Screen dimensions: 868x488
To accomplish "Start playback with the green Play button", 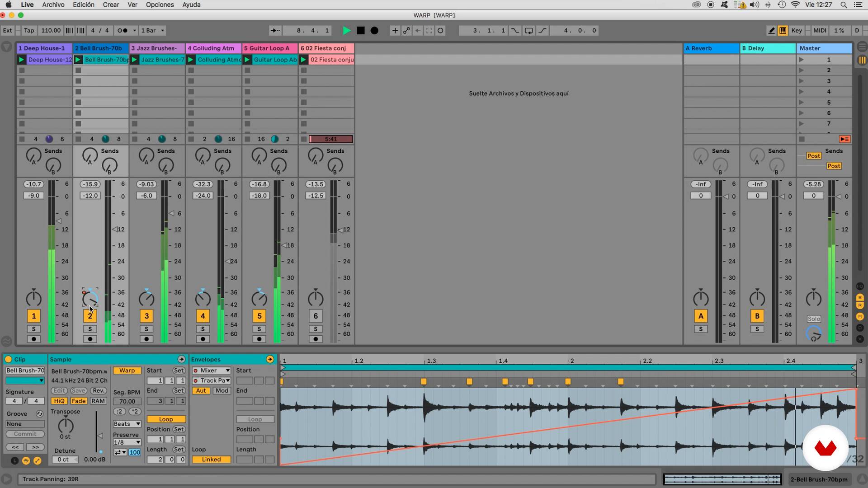I will coord(347,30).
